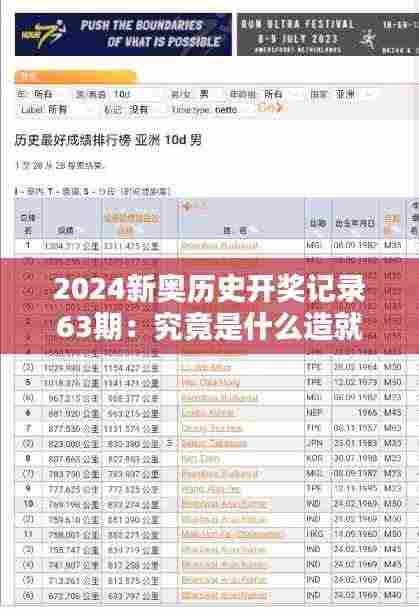Click the orange section tab above the filters

pos(76,77)
